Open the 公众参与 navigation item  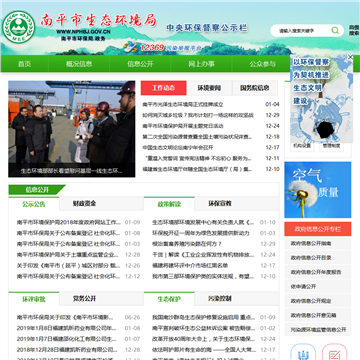tap(262, 64)
